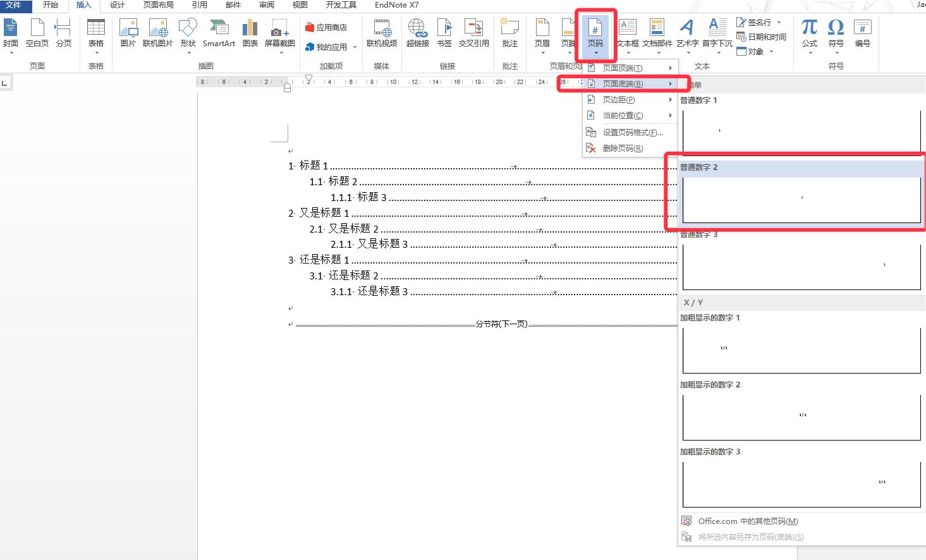
Task: Open Format Page Numbers (设置页码格式)
Action: coord(630,132)
